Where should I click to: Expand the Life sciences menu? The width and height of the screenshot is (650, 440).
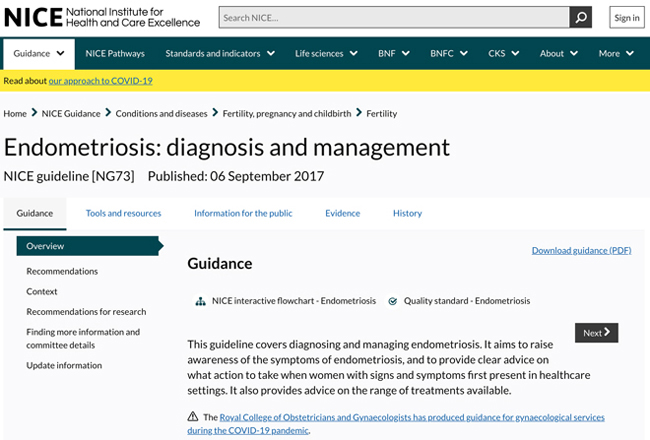[x=326, y=53]
